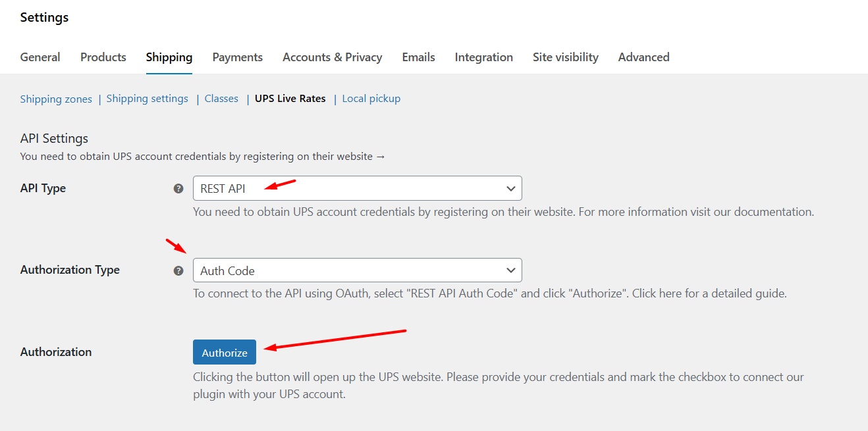Switch to the Products settings tab
868x431 pixels.
click(103, 57)
